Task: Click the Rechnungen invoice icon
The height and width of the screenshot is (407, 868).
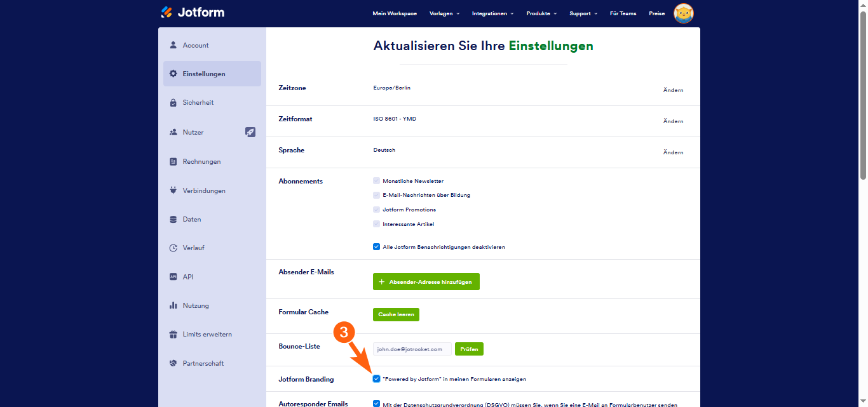Action: (x=173, y=161)
